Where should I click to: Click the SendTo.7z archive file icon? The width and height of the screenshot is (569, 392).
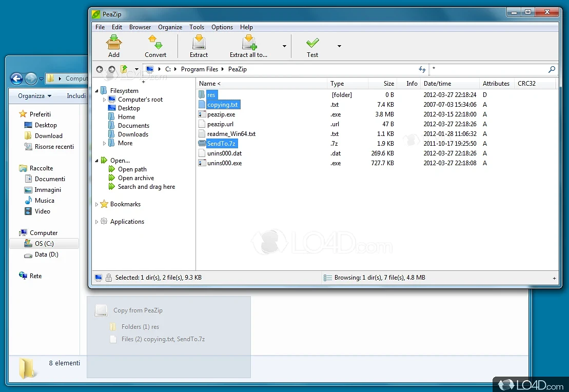(x=202, y=143)
